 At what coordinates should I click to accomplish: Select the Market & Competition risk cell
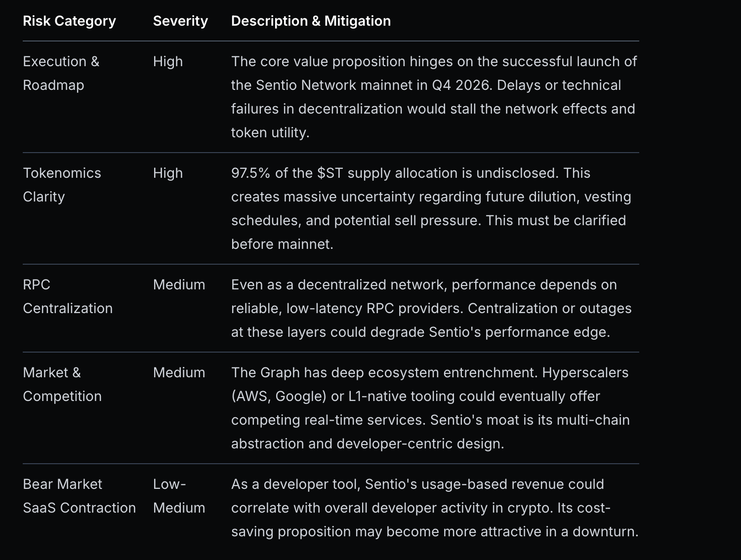pos(62,384)
